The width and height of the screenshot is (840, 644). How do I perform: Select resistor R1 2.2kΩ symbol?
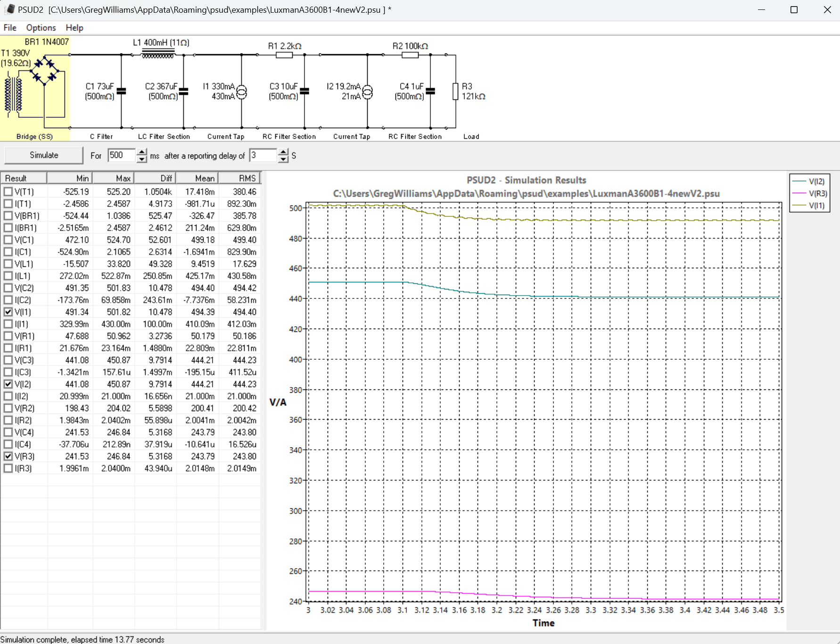[284, 55]
